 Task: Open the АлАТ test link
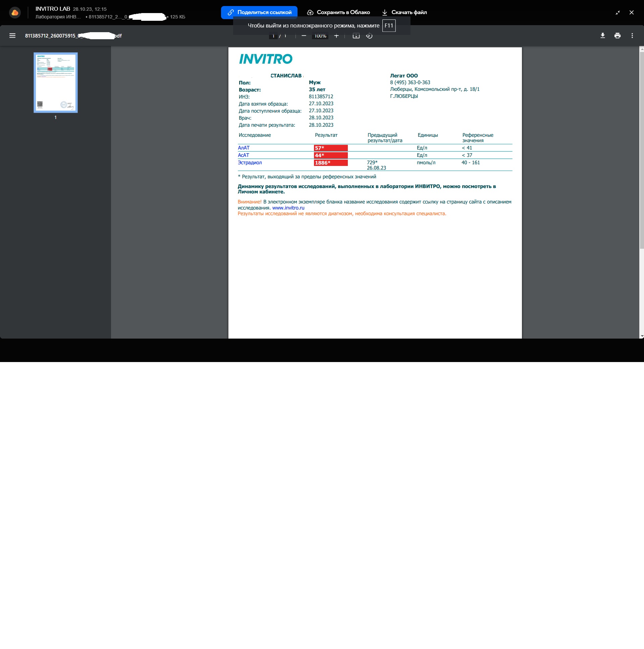244,148
